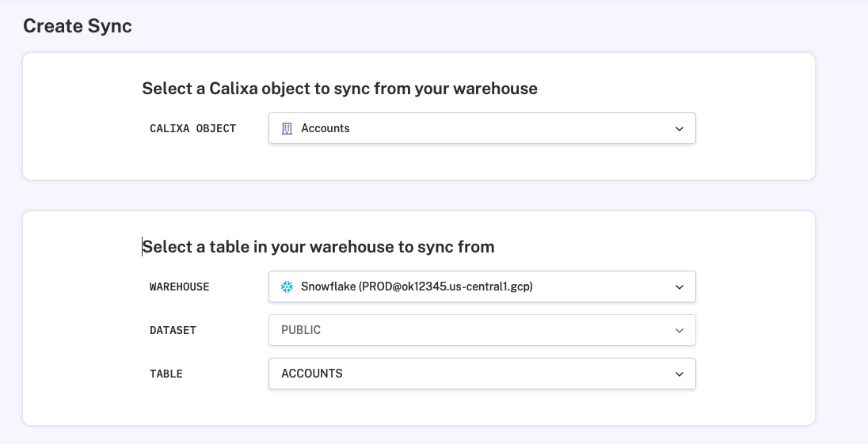Viewport: 868px width, 444px height.
Task: Click the "Select a Calixa object" heading
Action: 340,89
